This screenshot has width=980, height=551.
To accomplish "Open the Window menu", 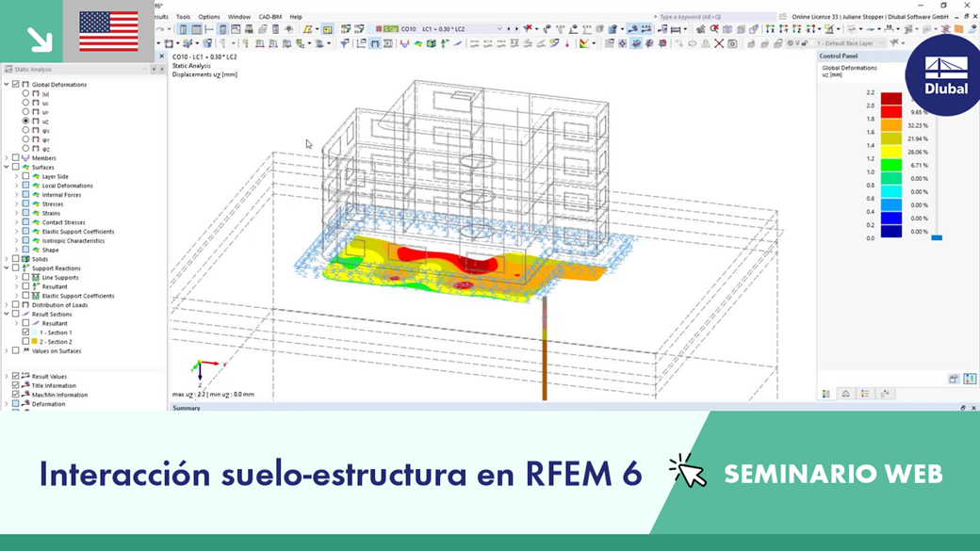I will coord(238,17).
